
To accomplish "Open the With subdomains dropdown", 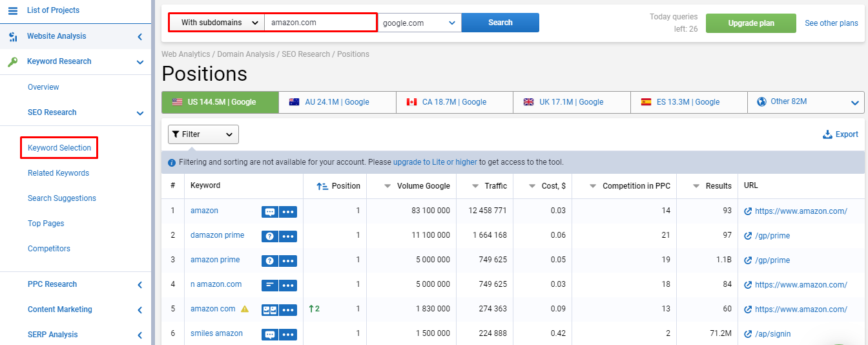I will (216, 23).
